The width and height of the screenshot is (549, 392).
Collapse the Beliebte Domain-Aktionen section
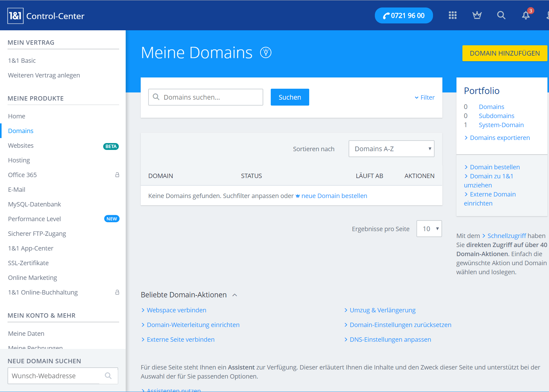point(235,295)
